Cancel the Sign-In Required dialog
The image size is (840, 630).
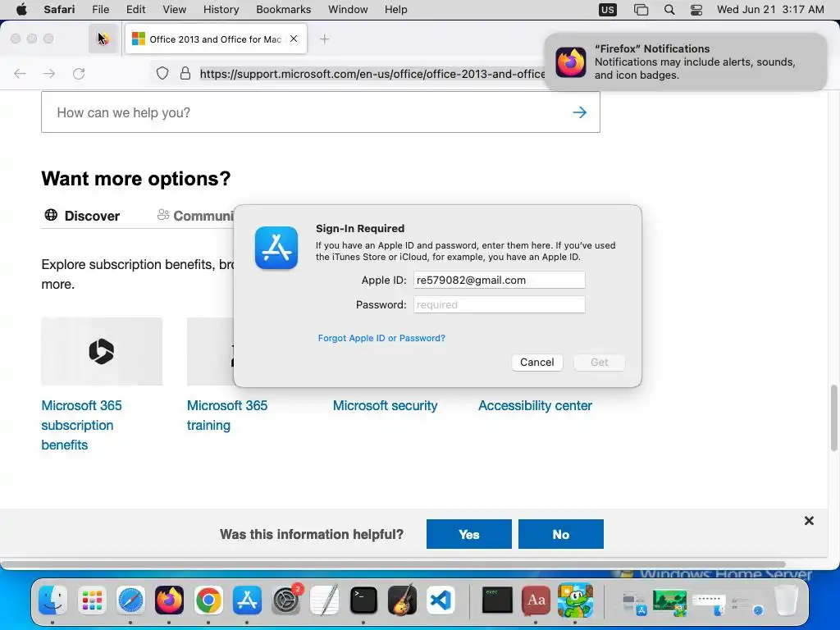536,362
